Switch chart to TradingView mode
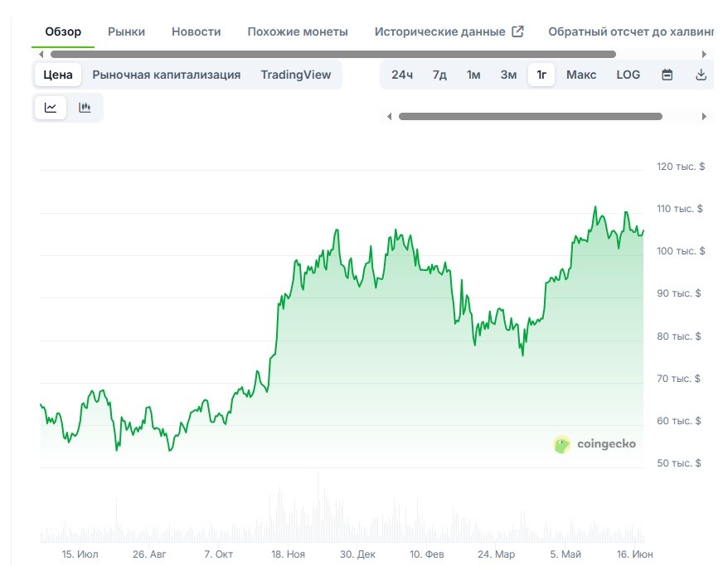The height and width of the screenshot is (566, 728). (295, 75)
